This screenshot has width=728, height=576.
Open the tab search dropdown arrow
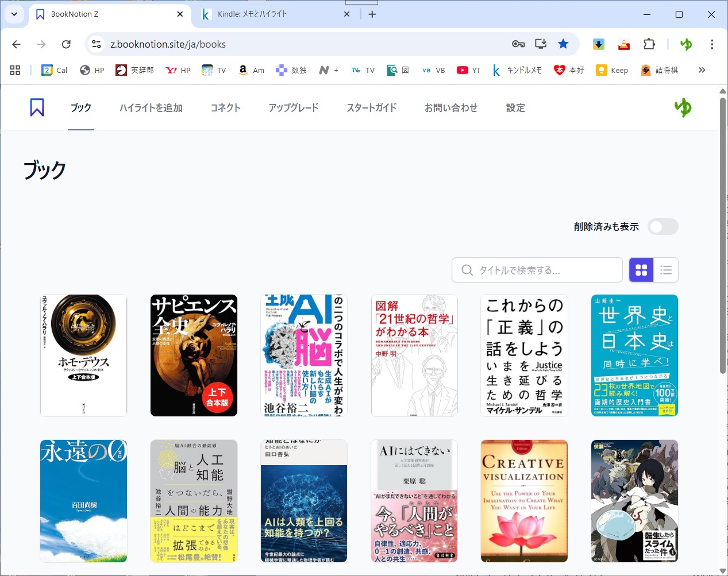click(14, 14)
